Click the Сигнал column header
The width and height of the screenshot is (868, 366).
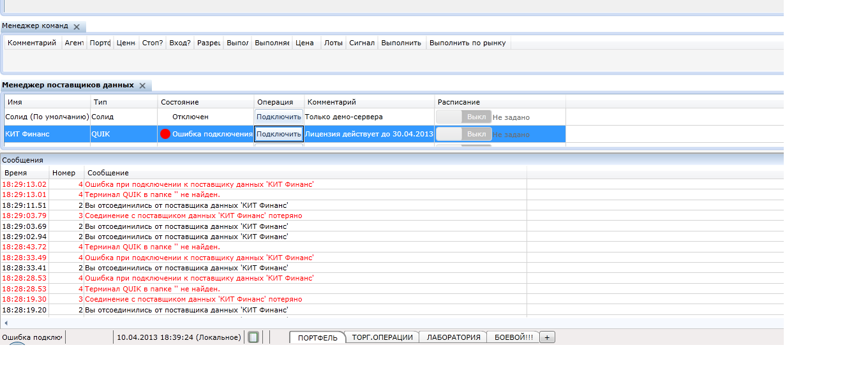tap(362, 43)
